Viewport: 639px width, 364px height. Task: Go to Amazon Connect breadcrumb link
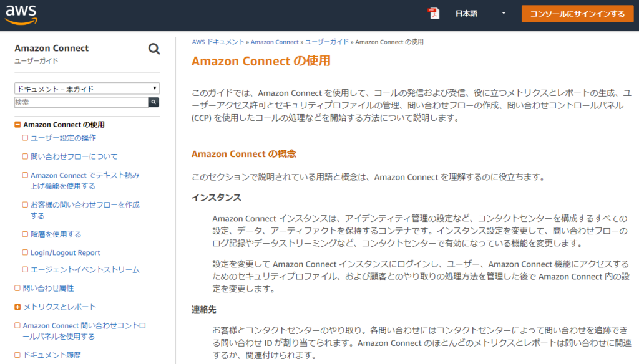click(x=275, y=42)
